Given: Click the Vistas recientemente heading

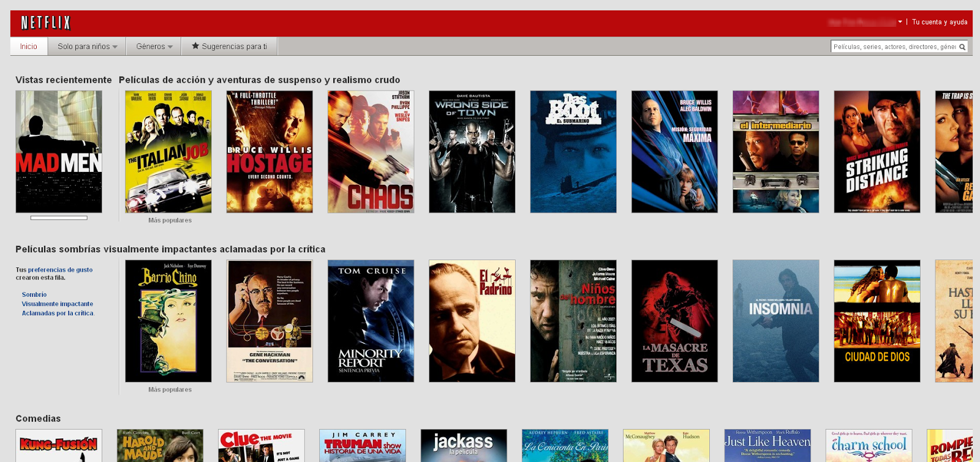Looking at the screenshot, I should [x=64, y=80].
